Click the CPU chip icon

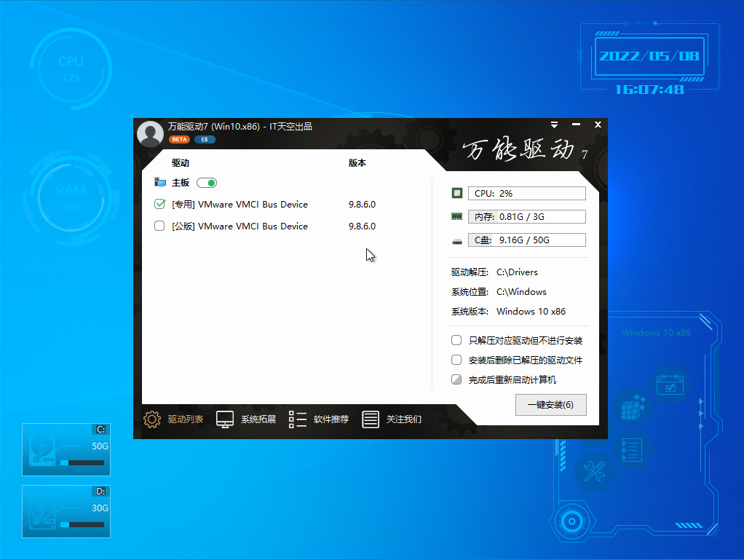point(457,194)
